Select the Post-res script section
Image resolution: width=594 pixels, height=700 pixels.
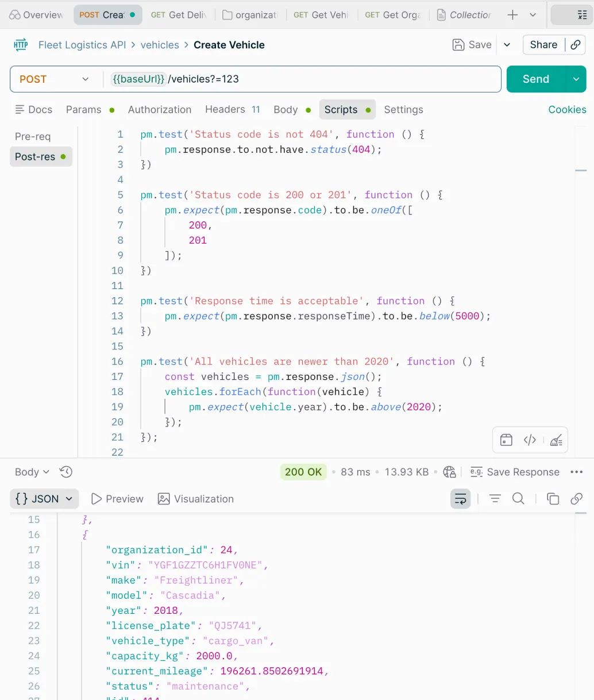point(41,156)
